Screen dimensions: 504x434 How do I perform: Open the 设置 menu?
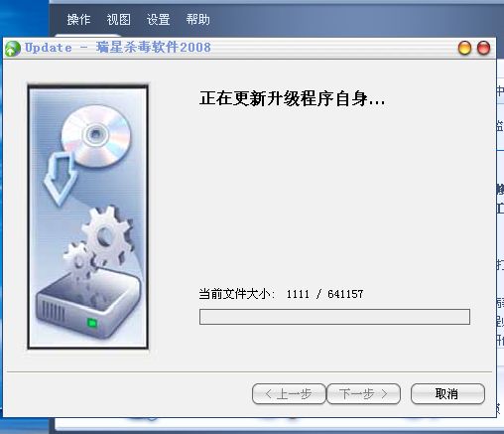coord(158,20)
